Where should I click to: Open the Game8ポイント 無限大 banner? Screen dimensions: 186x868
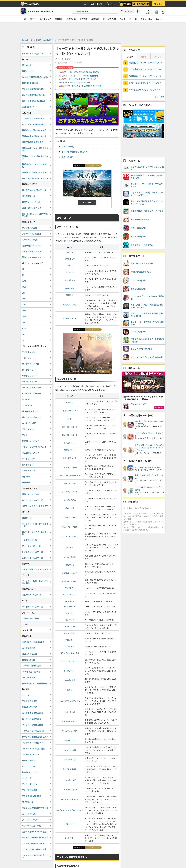click(x=144, y=116)
